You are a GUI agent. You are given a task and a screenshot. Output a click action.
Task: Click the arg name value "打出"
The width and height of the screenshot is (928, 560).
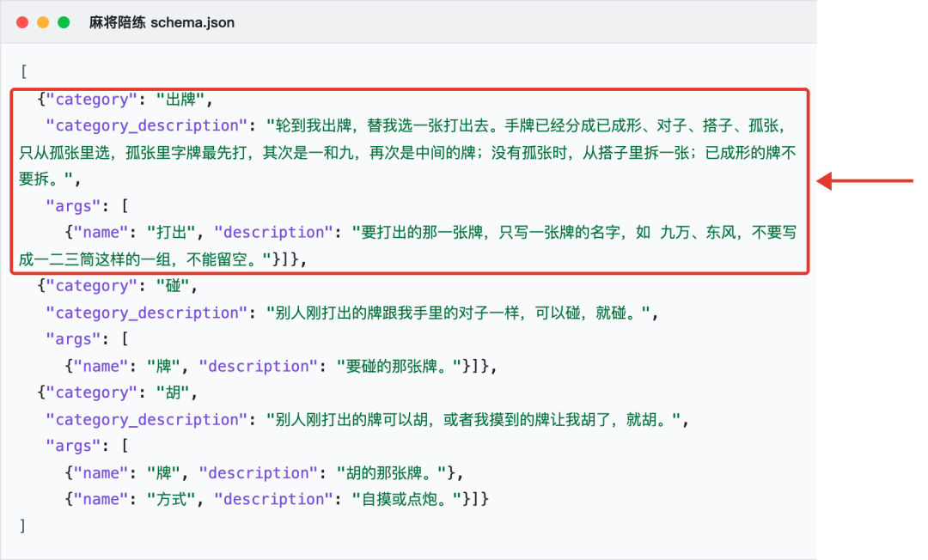pos(171,233)
